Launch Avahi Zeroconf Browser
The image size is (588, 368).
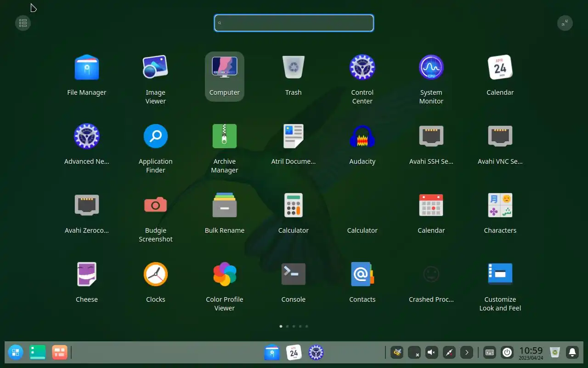coord(87,206)
